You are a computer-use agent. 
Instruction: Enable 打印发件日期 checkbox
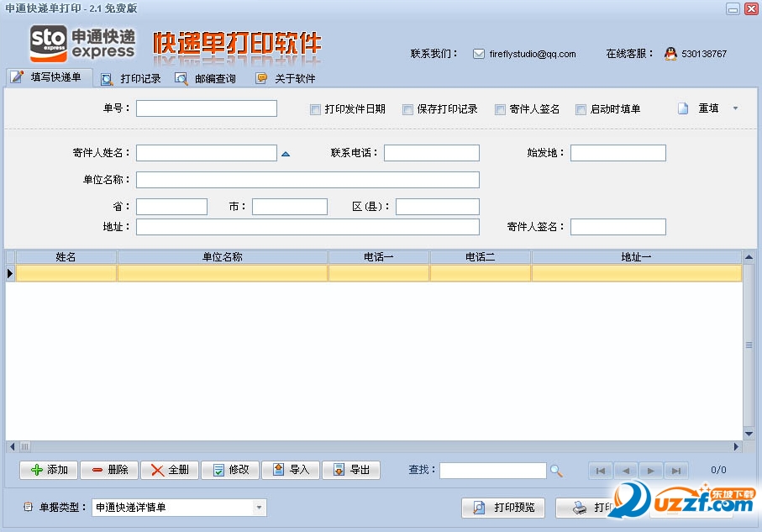click(x=315, y=109)
